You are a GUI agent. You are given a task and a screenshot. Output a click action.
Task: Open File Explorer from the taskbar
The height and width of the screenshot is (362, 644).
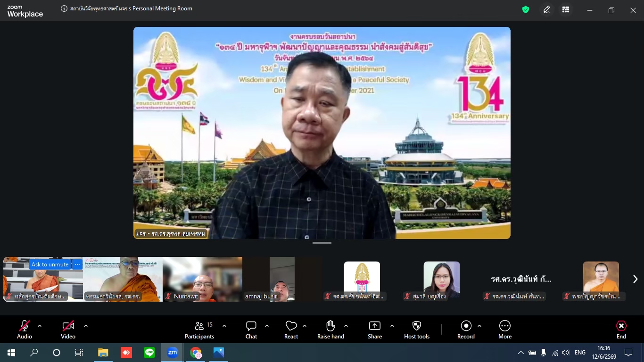pos(103,353)
